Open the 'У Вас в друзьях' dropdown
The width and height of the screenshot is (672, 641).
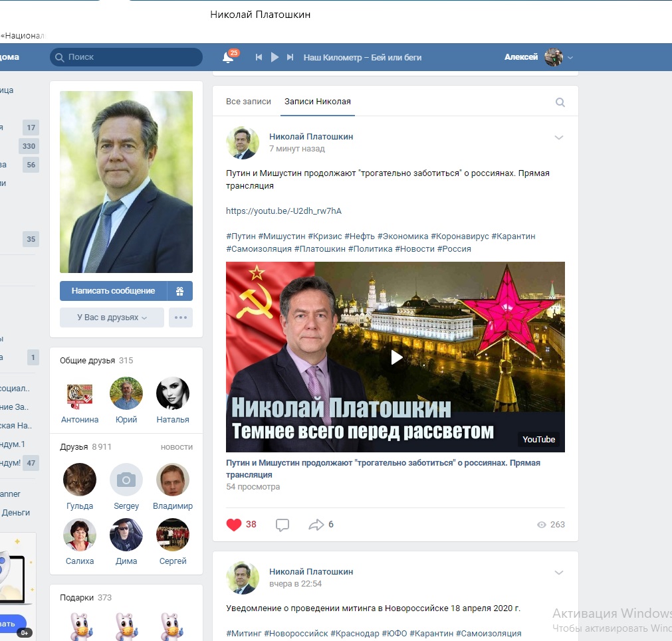[x=112, y=318]
